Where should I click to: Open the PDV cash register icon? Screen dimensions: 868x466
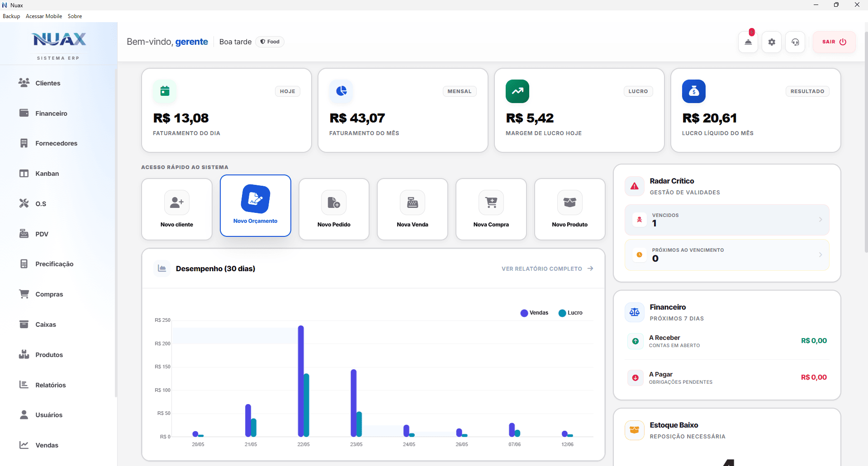24,234
